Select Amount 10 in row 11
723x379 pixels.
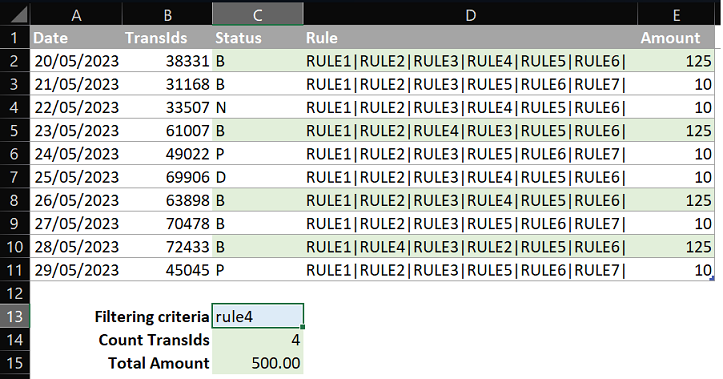tap(676, 270)
